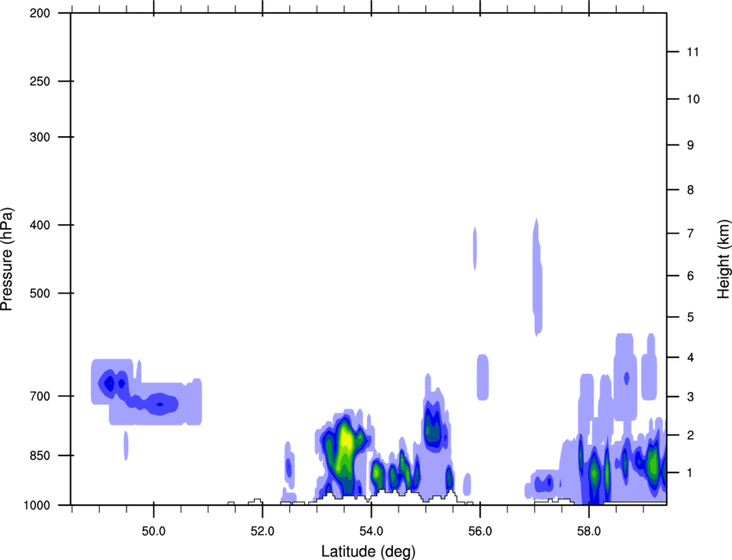Viewport: 732px width, 560px height.
Task: Click the tall thin plume at 57 degrees
Action: (537, 277)
